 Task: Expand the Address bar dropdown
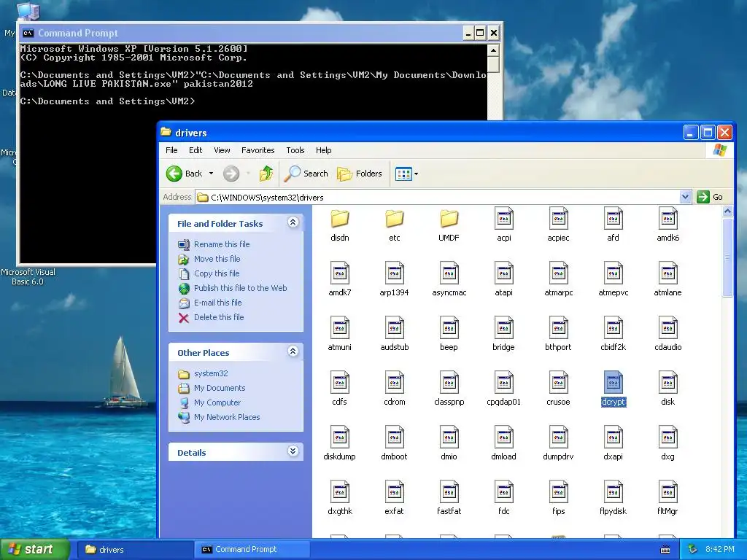coord(685,197)
